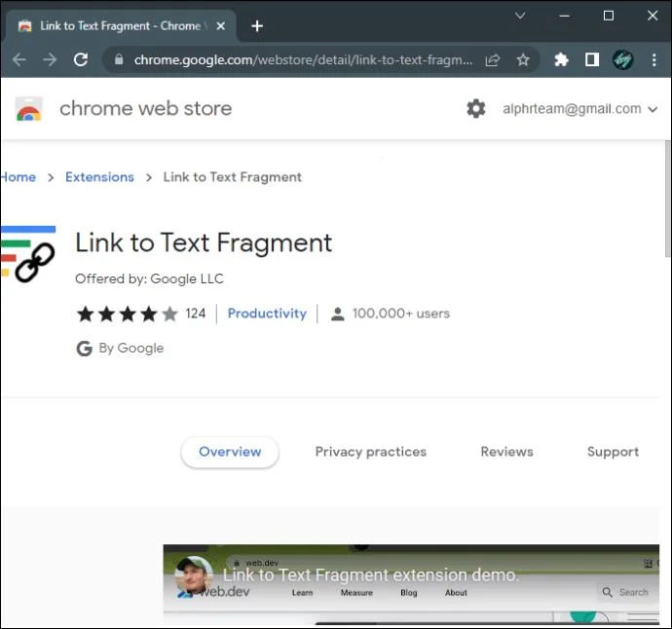Share this page from the address bar

coord(493,60)
